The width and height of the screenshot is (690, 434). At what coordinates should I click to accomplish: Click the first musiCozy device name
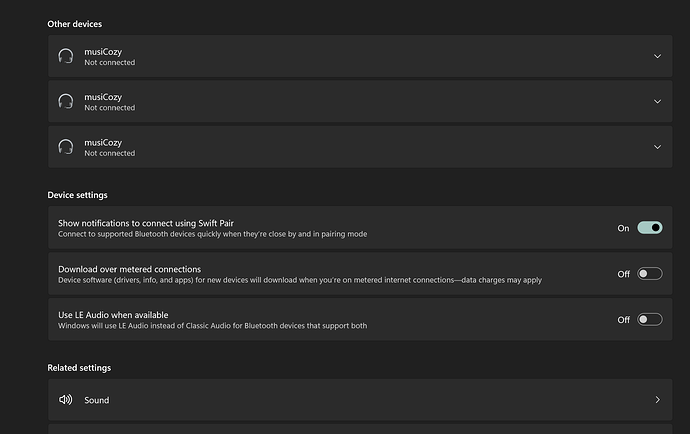(103, 51)
